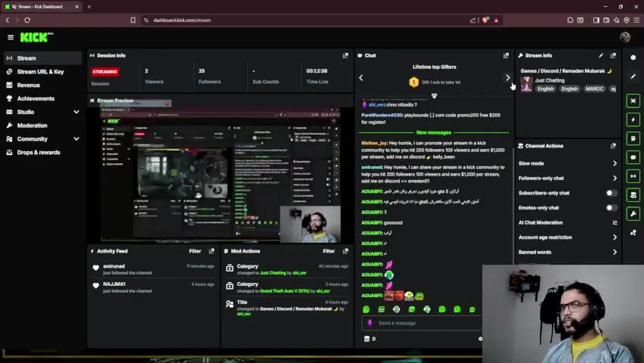Open the Stream page in sidebar

(42, 58)
